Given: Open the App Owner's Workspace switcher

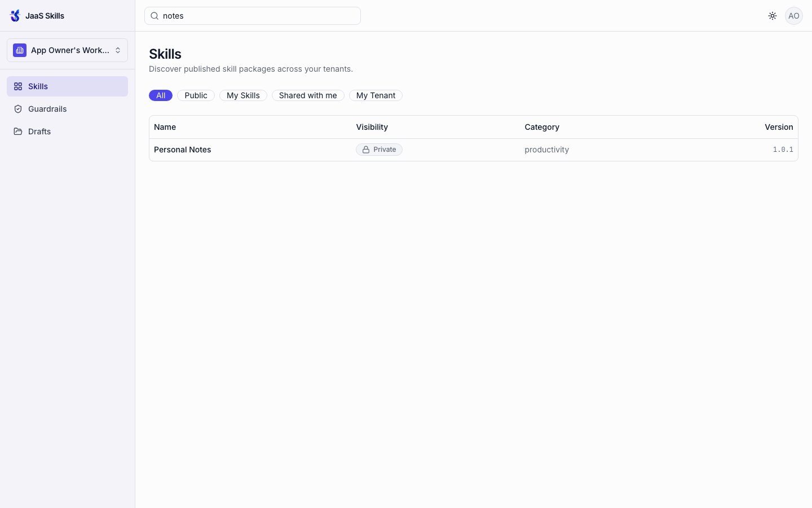Looking at the screenshot, I should pyautogui.click(x=67, y=50).
